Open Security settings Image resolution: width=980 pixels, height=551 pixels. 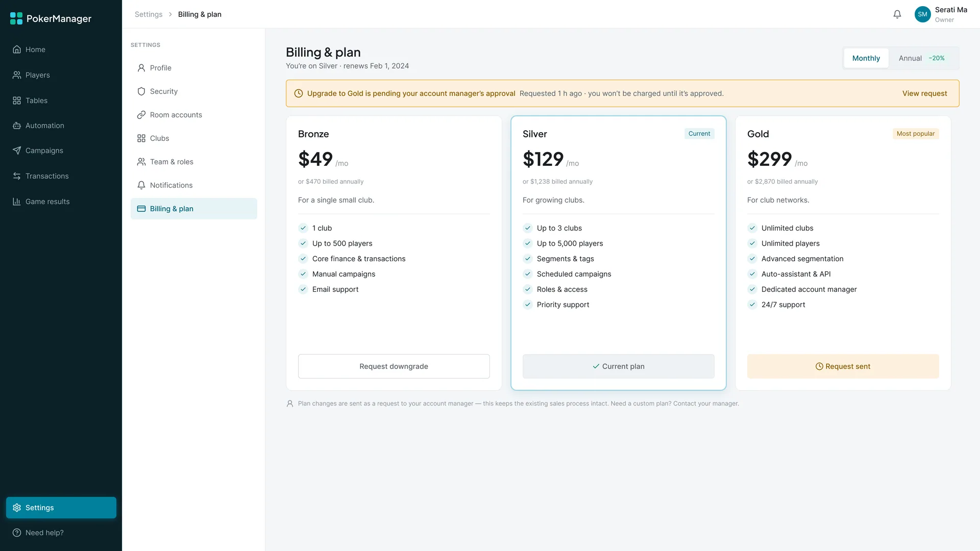(x=194, y=91)
